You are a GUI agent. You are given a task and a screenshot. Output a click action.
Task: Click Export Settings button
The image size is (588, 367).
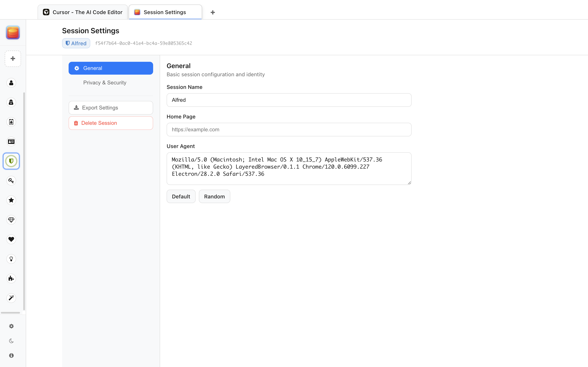coord(111,108)
